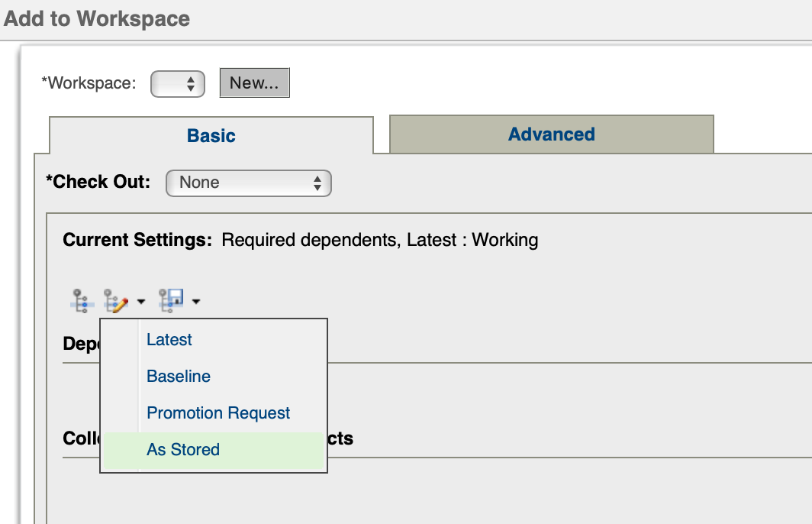This screenshot has width=812, height=524.
Task: Click the *Check Out: field label
Action: 98,183
